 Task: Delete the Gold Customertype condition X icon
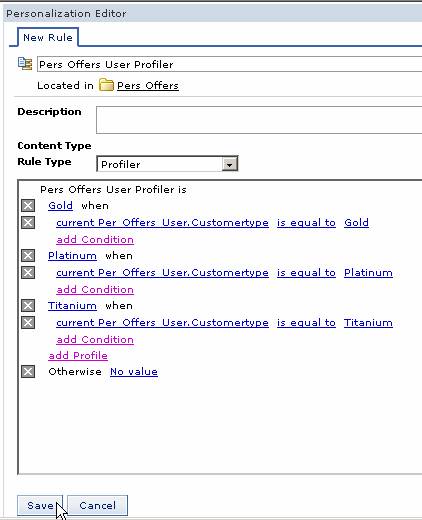pos(28,222)
